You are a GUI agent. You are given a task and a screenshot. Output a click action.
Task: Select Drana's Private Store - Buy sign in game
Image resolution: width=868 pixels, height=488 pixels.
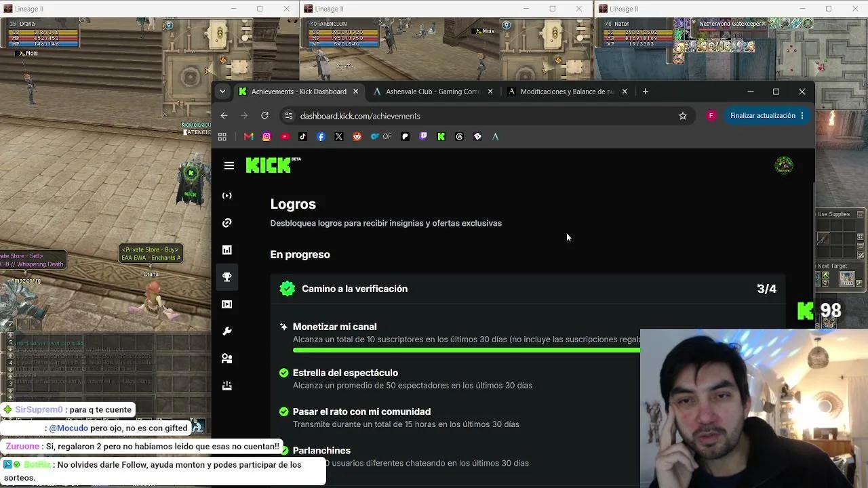click(151, 253)
